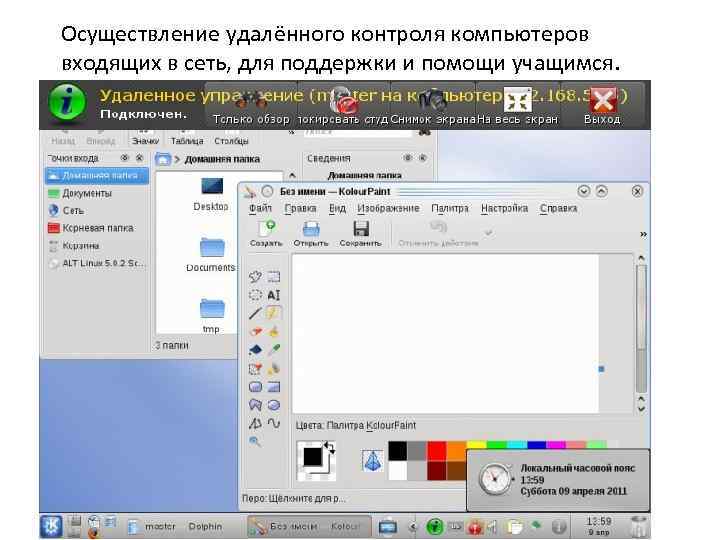Open the Палитра menu in KolourPaint
720x540 pixels.
click(x=450, y=208)
